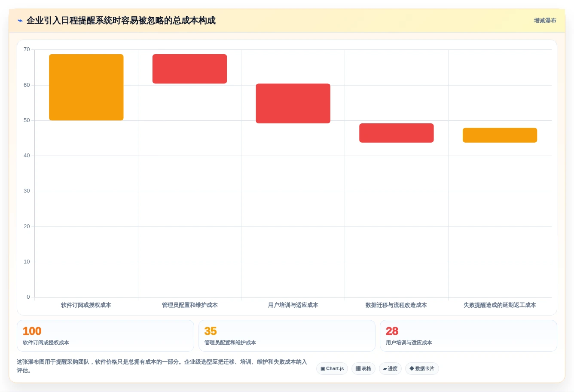
Task: Click x-axis label 软件订阅或授权成本
Action: pos(86,305)
